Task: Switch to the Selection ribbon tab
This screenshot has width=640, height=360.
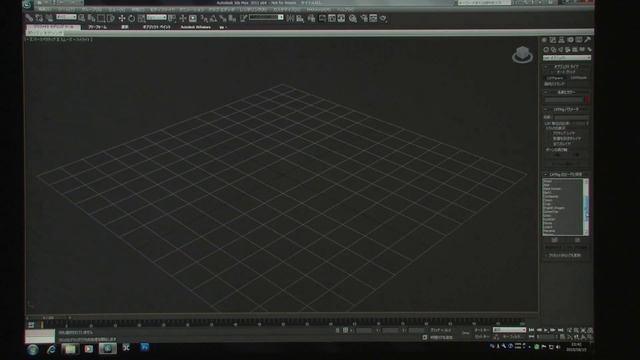Action: (x=125, y=27)
